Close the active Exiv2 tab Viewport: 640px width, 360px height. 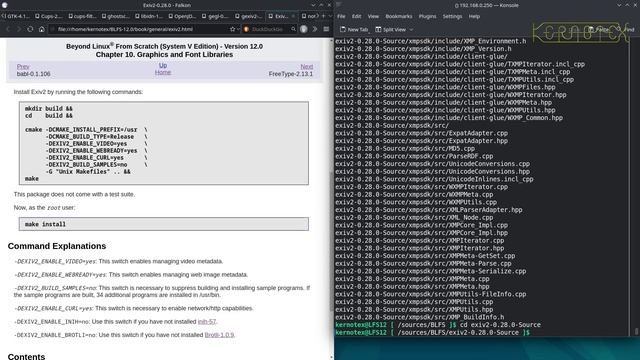click(x=293, y=16)
